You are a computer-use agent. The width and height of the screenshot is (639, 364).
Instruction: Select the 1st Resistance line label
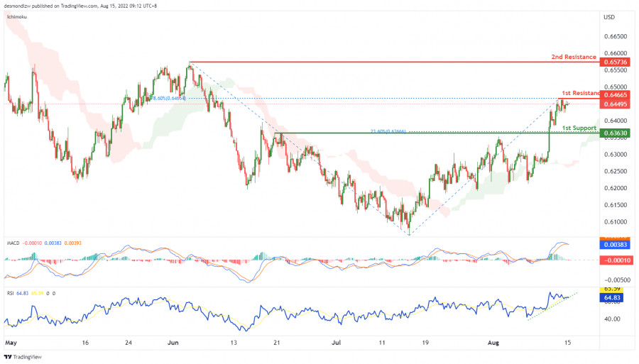click(x=580, y=93)
